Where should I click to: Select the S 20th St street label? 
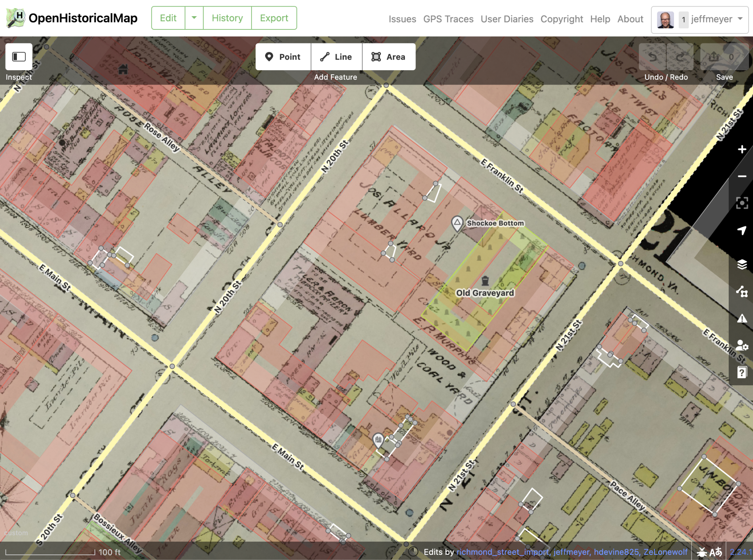(x=49, y=530)
